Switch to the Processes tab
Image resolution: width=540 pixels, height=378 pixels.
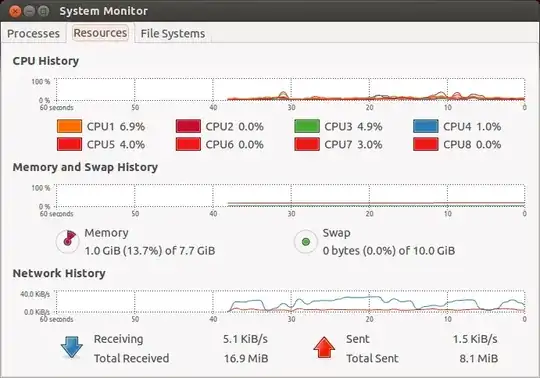pos(33,33)
